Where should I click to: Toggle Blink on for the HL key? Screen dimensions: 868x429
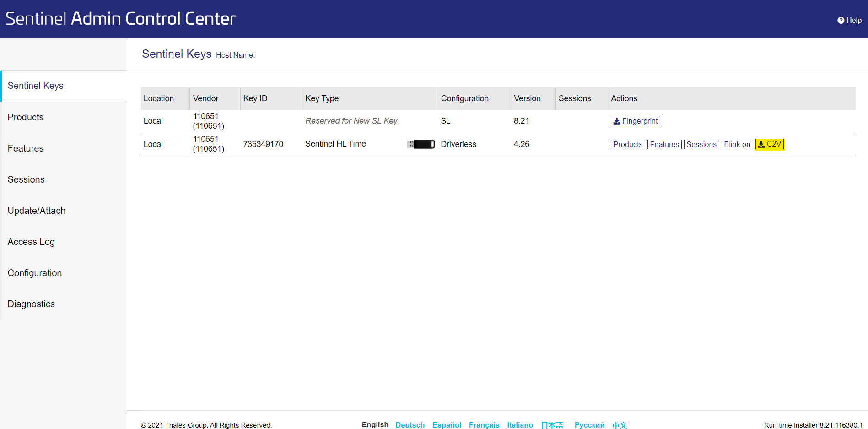tap(737, 145)
